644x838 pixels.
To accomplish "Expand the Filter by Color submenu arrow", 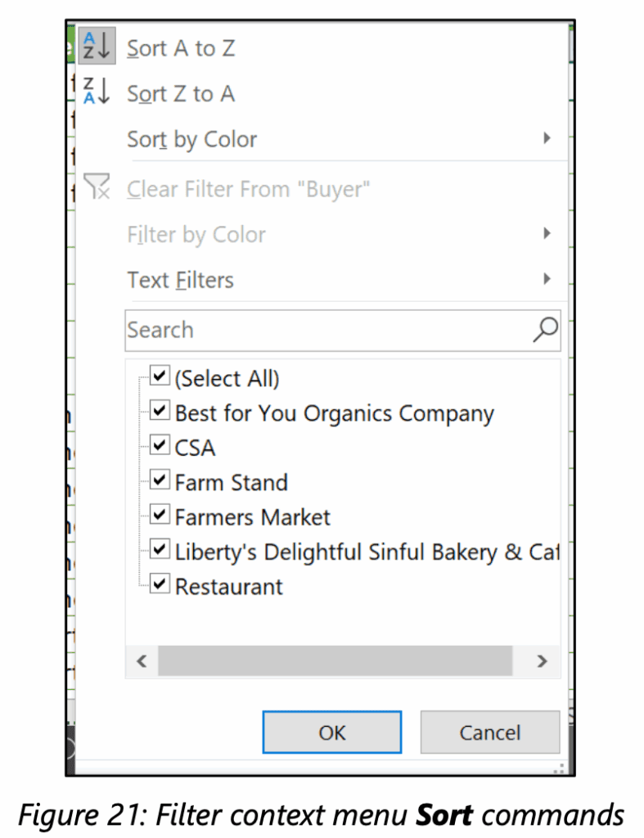I will pos(547,234).
